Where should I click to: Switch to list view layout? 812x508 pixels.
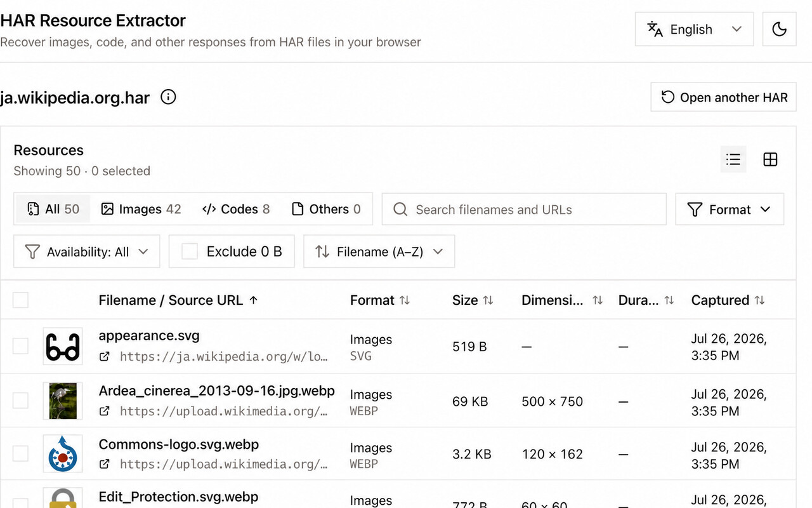pyautogui.click(x=733, y=159)
